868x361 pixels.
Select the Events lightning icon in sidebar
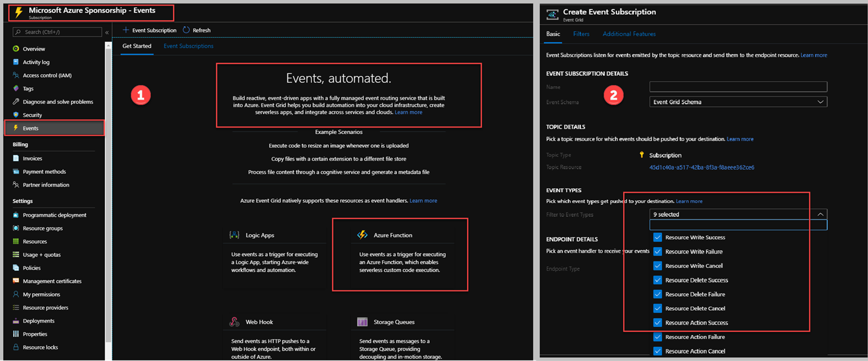coord(16,128)
